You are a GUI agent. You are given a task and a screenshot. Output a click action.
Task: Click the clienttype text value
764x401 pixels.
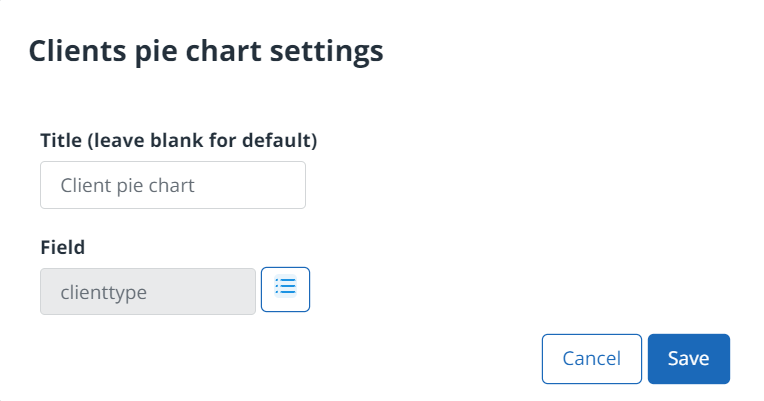tap(104, 291)
